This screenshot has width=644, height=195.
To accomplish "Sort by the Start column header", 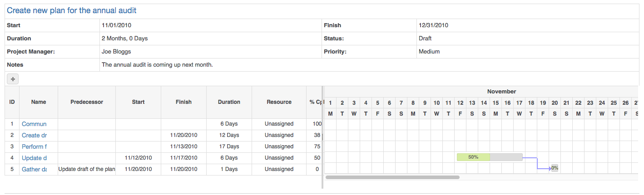I will click(139, 102).
